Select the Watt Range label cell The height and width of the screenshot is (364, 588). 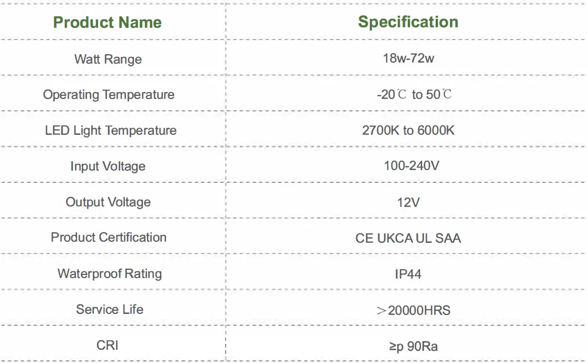108,59
